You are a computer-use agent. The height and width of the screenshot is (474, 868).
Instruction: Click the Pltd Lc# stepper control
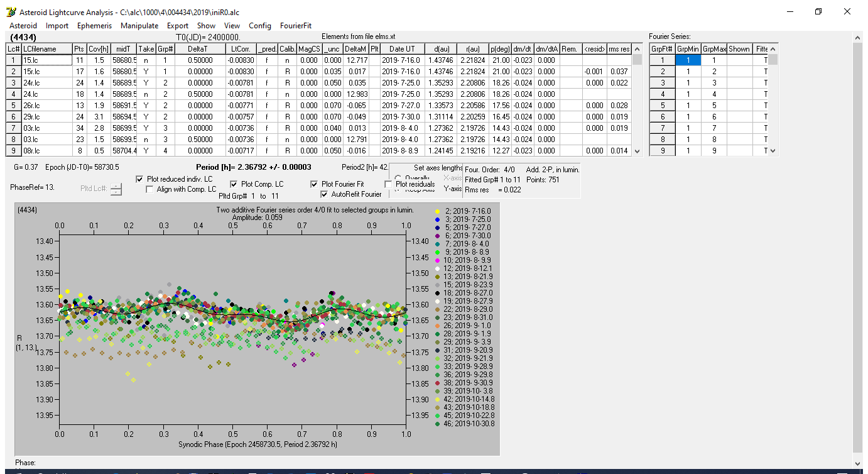[x=116, y=189]
